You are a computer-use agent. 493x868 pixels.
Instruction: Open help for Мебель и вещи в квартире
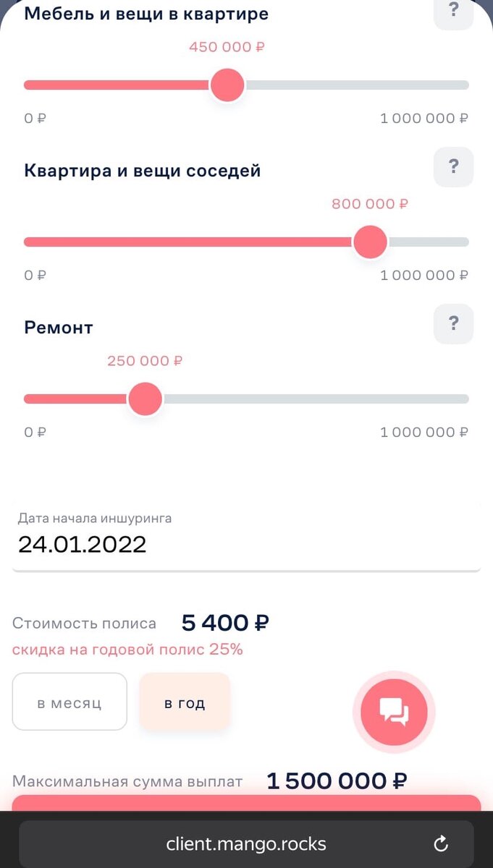click(x=453, y=11)
